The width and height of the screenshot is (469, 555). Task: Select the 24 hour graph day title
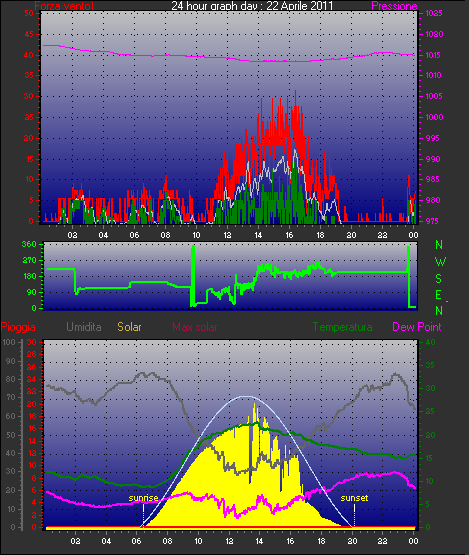(x=252, y=5)
